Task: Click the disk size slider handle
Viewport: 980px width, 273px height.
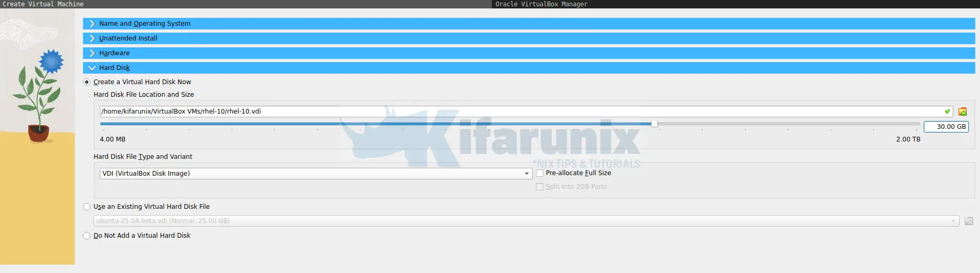Action: [x=654, y=124]
